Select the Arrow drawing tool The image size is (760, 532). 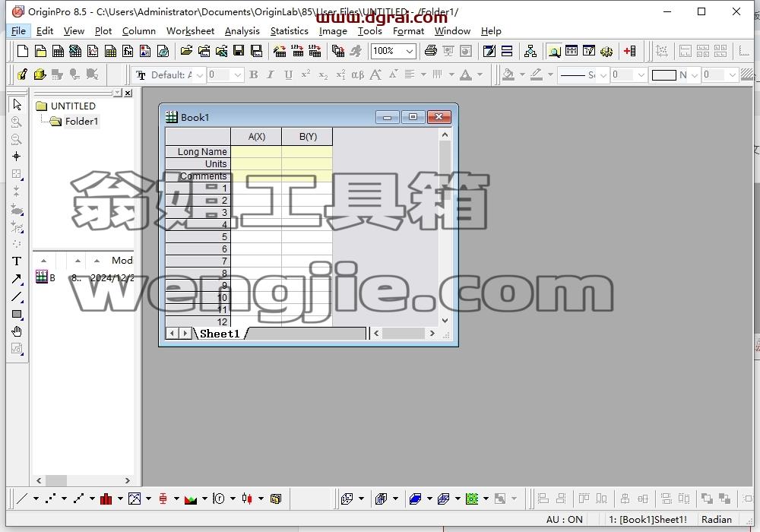tap(17, 279)
